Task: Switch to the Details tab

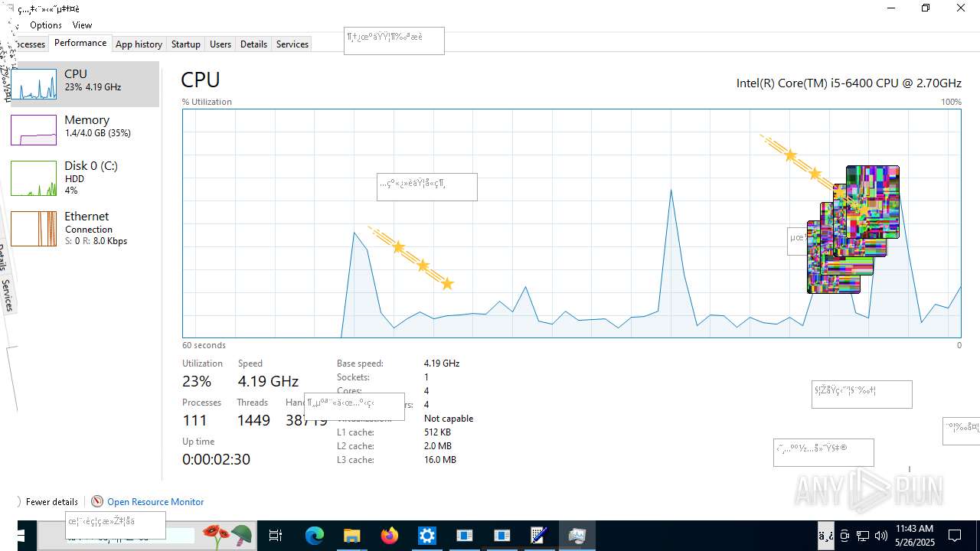Action: coord(253,44)
